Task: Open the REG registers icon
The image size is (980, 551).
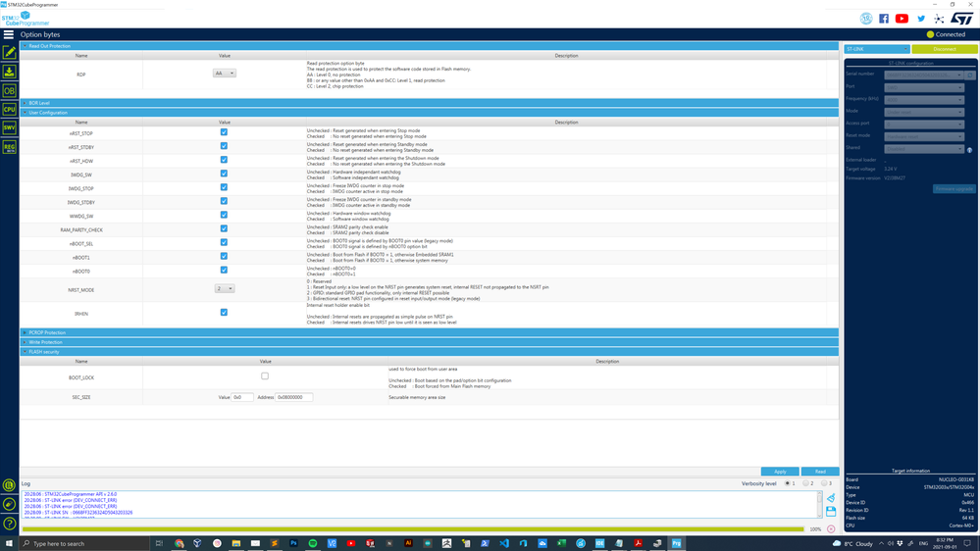Action: tap(10, 147)
